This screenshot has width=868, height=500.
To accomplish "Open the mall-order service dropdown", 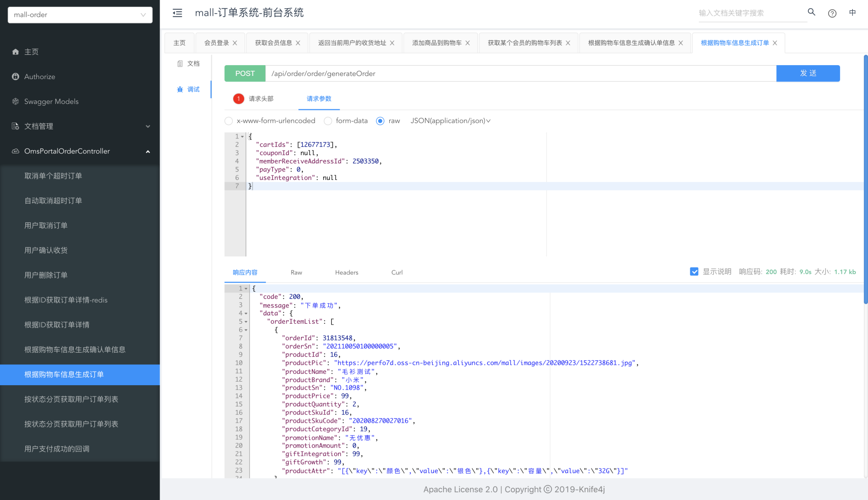I will point(80,15).
